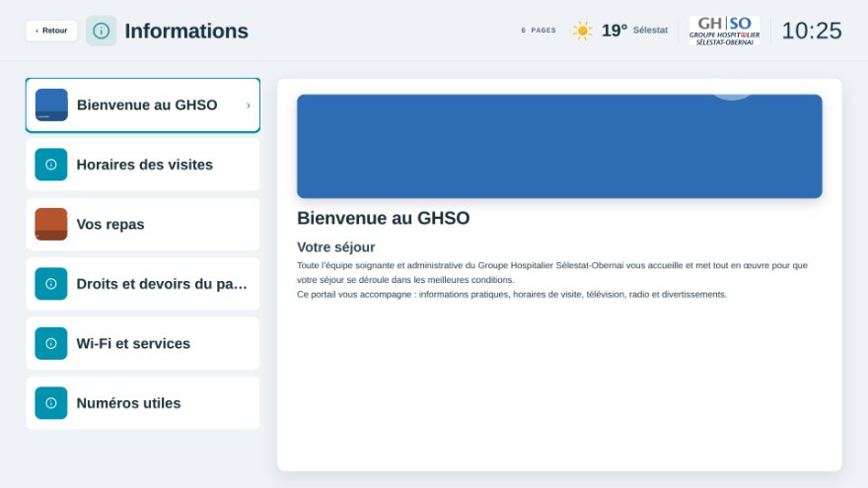The height and width of the screenshot is (488, 868).
Task: Click the chevron on Bienvenue au GHSO
Action: 248,105
